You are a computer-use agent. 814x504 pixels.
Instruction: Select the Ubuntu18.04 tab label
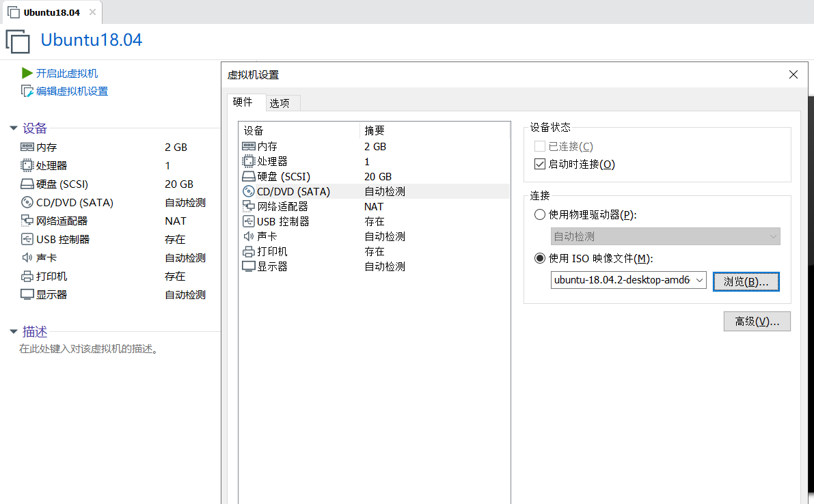click(52, 12)
